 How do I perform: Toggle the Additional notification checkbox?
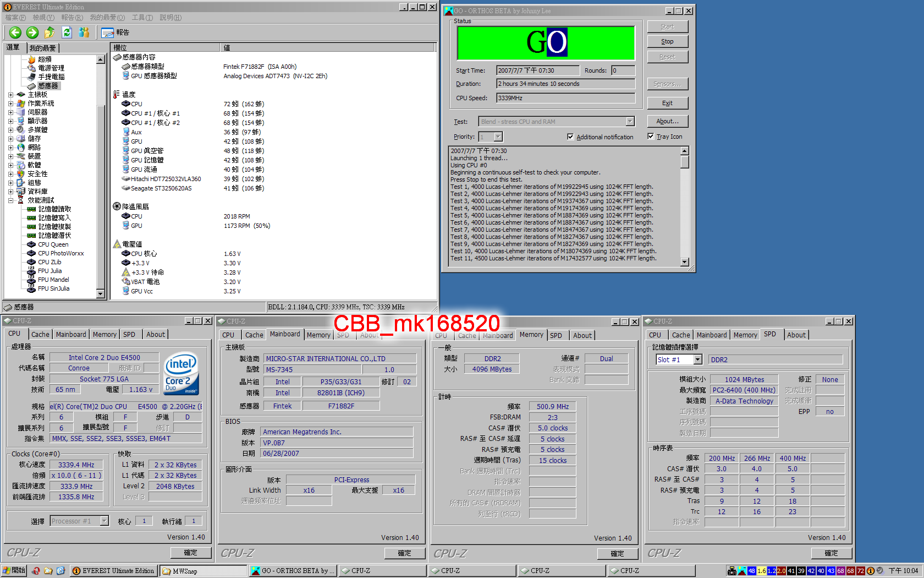pyautogui.click(x=570, y=137)
